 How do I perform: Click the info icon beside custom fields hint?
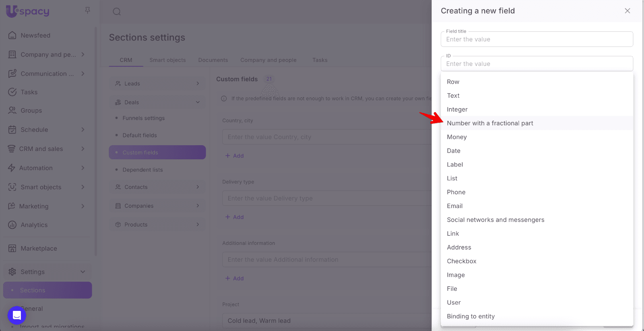point(224,99)
